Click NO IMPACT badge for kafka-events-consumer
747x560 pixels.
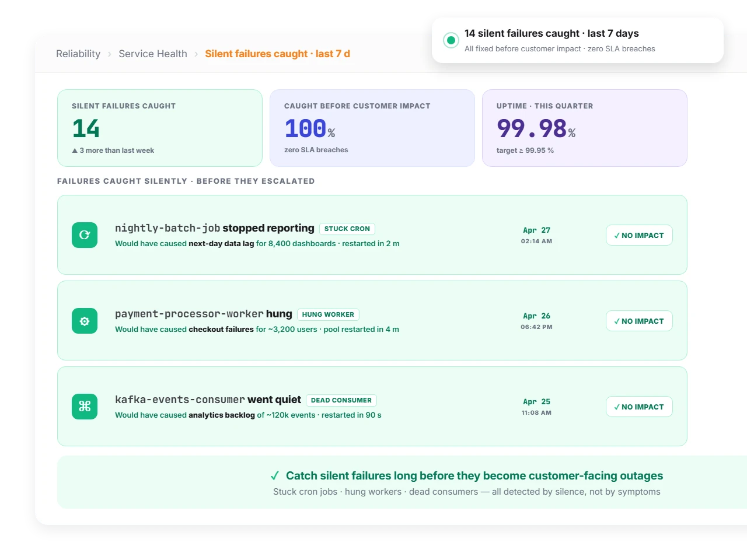tap(639, 407)
